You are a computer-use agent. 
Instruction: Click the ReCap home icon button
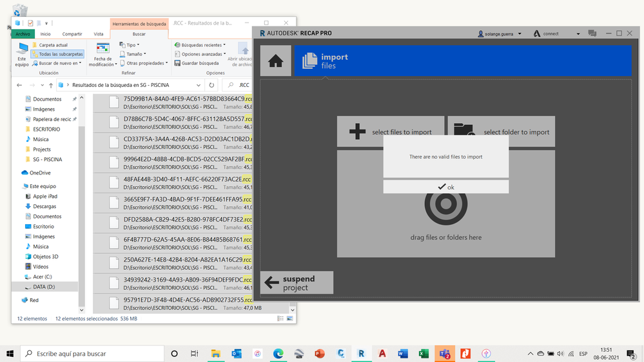(x=276, y=61)
